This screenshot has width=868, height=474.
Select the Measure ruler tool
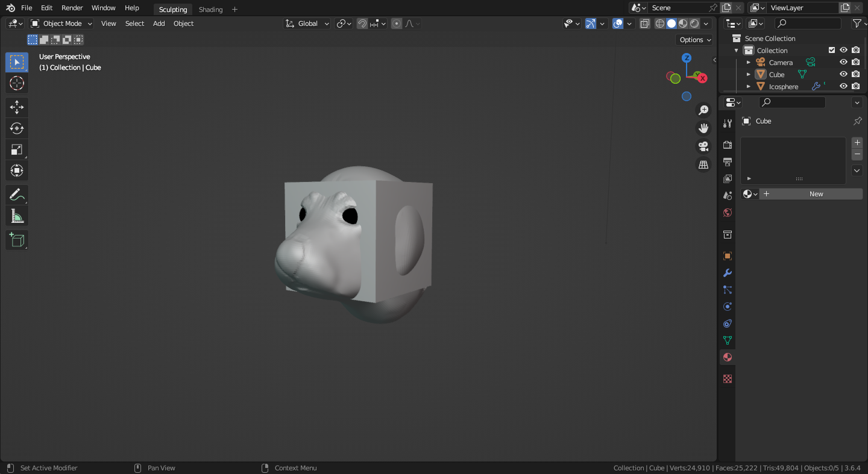tap(17, 216)
